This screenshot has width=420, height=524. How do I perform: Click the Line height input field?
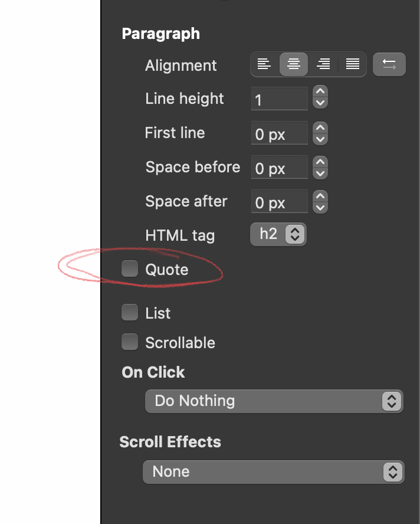coord(279,99)
